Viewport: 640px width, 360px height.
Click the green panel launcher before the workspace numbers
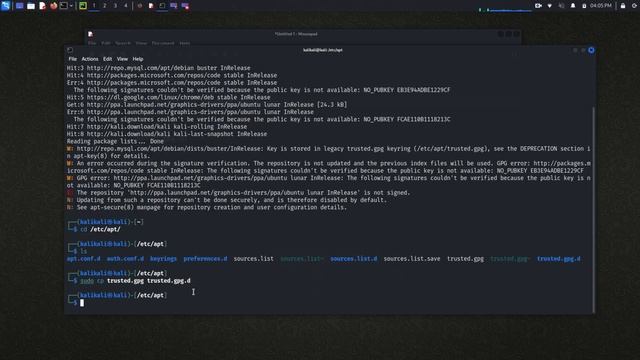[x=83, y=6]
